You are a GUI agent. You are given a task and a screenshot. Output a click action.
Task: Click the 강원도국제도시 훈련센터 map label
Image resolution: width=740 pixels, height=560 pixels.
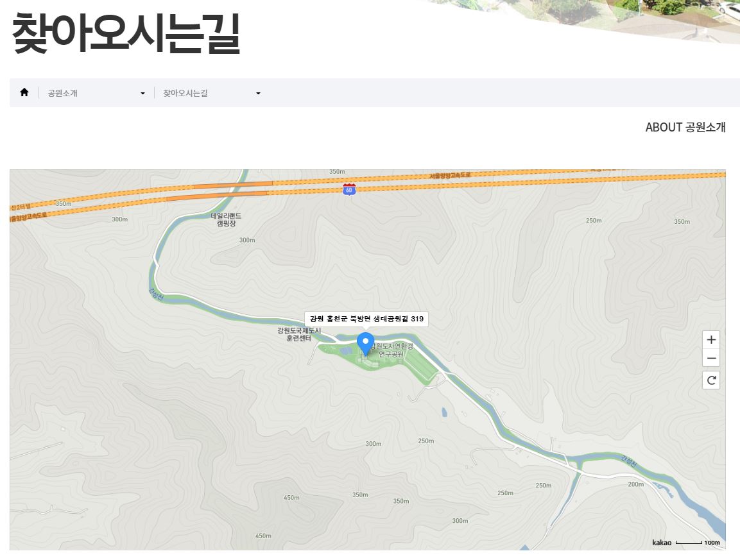coord(298,334)
